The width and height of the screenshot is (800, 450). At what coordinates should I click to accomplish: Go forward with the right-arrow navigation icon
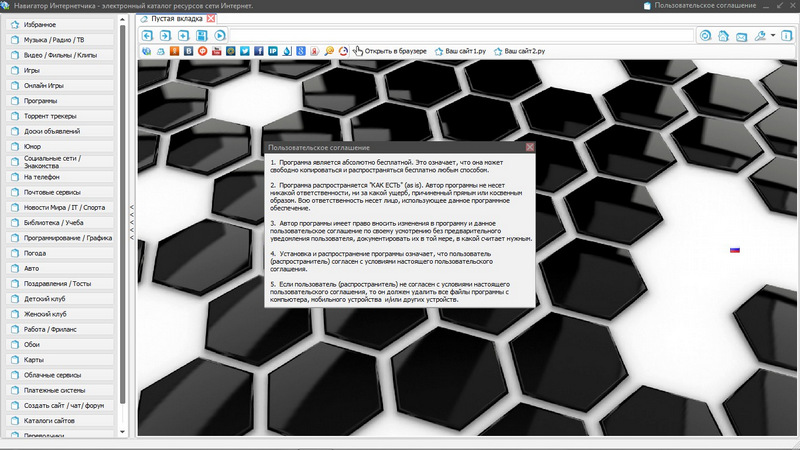click(x=165, y=35)
